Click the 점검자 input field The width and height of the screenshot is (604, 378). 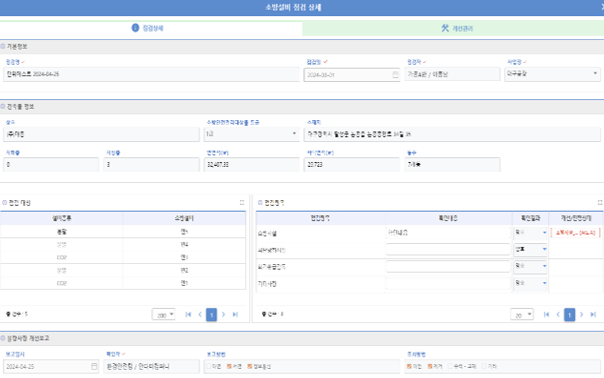point(452,74)
